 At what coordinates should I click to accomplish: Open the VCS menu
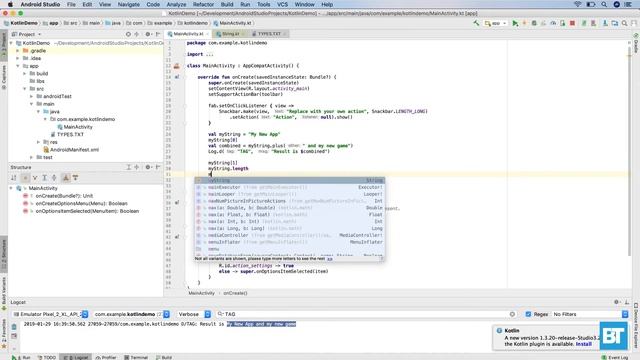pos(282,4)
